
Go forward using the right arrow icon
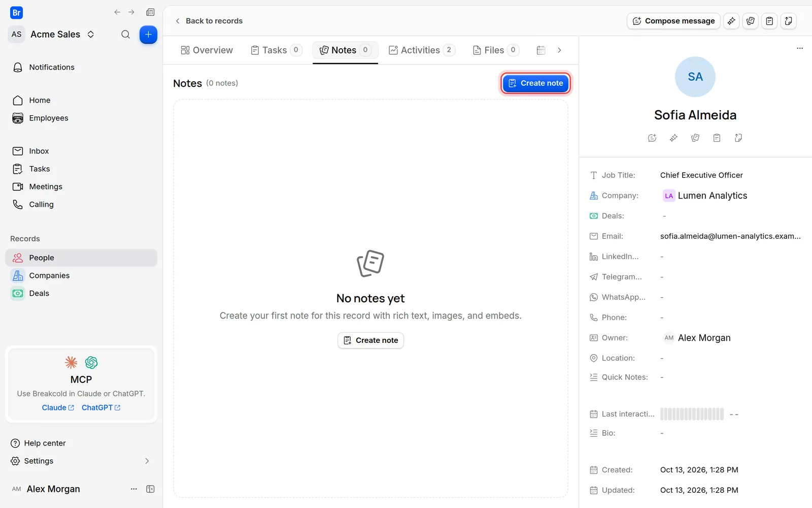pyautogui.click(x=131, y=12)
